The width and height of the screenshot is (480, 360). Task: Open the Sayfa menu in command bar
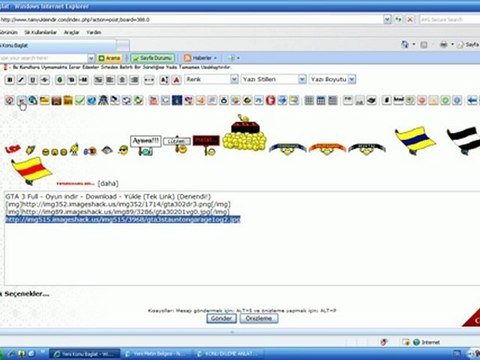[x=469, y=44]
